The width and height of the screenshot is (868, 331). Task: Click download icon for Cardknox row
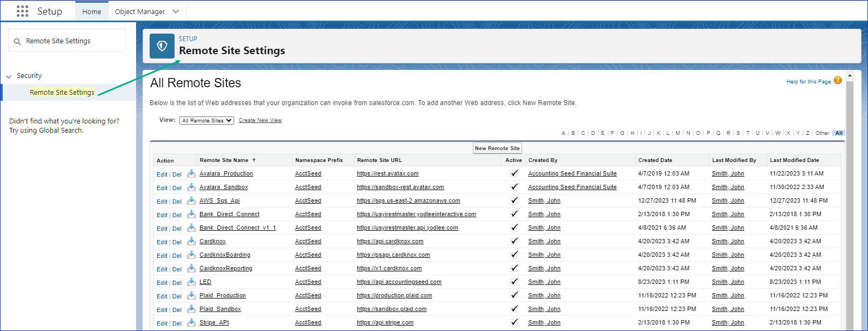pyautogui.click(x=191, y=242)
